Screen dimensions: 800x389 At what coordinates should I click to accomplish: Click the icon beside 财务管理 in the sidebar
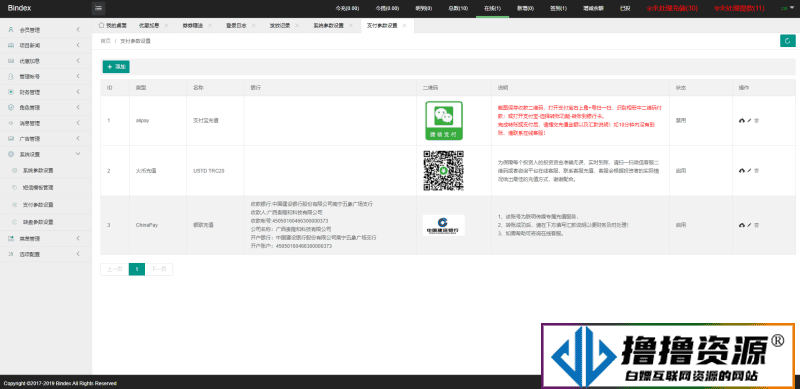(11, 92)
